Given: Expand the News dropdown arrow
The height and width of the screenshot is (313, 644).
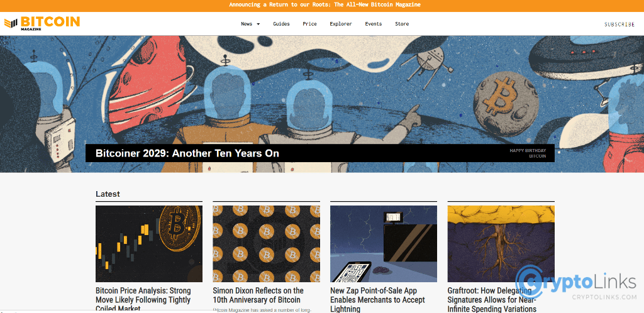Looking at the screenshot, I should 258,25.
